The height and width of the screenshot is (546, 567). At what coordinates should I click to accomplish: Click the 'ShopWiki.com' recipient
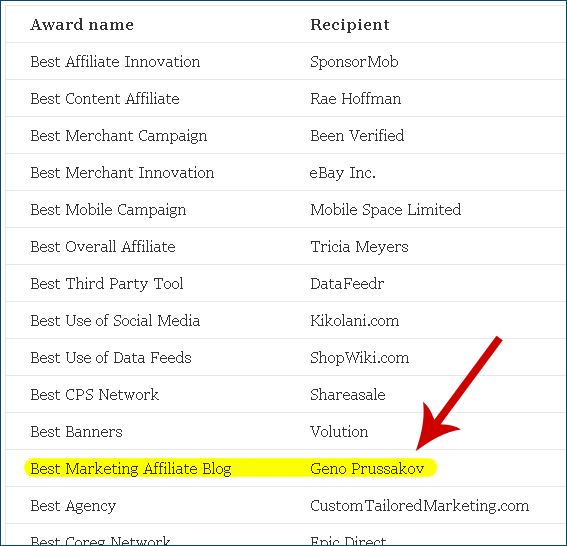pos(359,358)
